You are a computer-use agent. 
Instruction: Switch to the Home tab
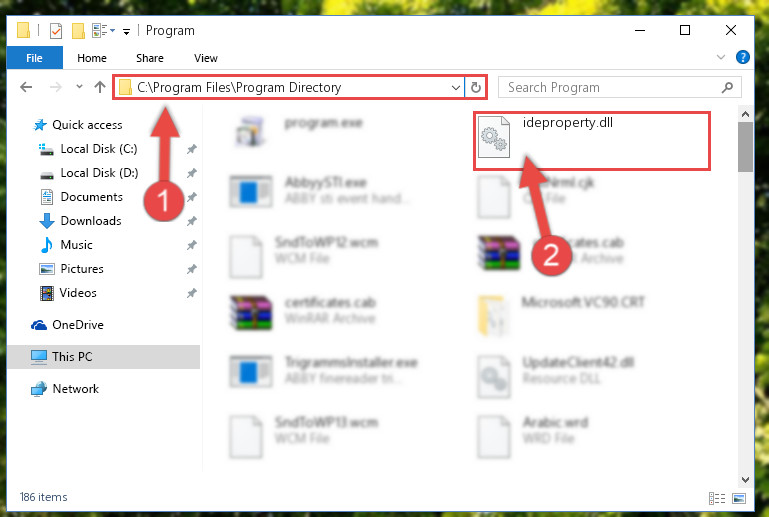92,58
